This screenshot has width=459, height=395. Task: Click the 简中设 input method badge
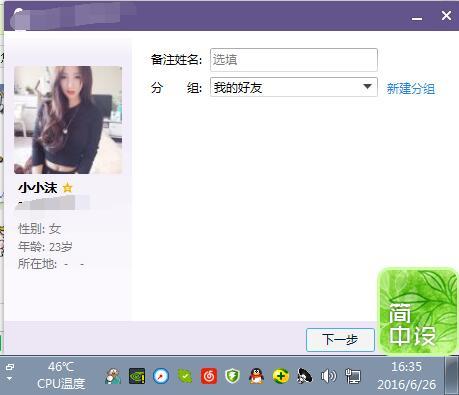tap(418, 310)
